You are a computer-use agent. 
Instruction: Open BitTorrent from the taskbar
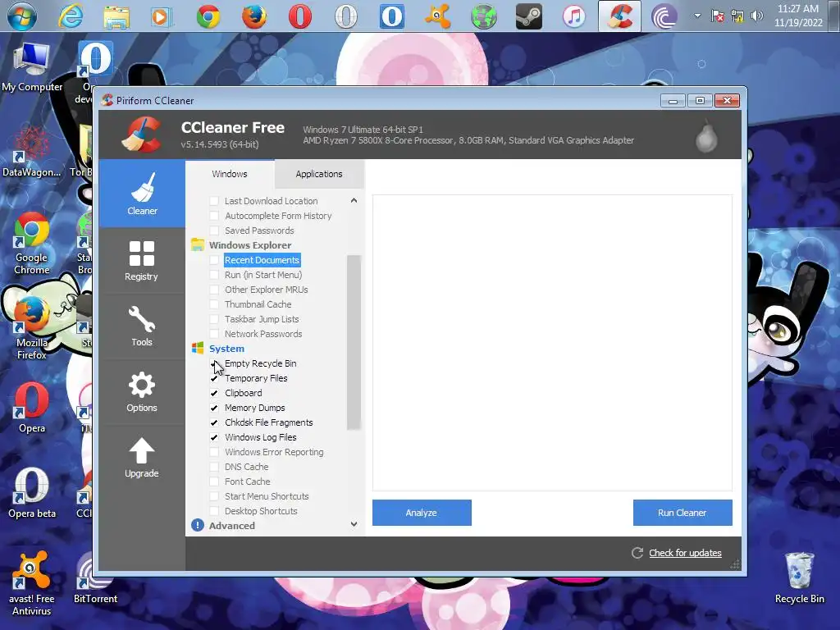pyautogui.click(x=664, y=16)
